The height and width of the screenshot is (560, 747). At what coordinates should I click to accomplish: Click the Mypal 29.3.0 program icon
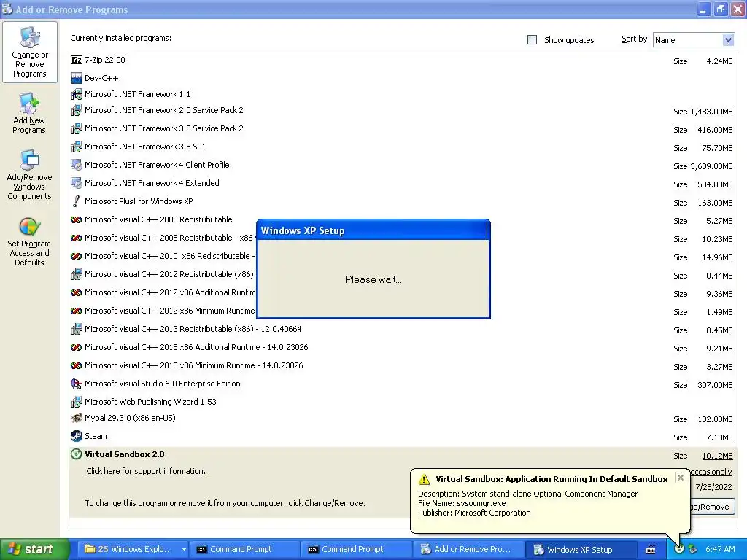pos(76,418)
